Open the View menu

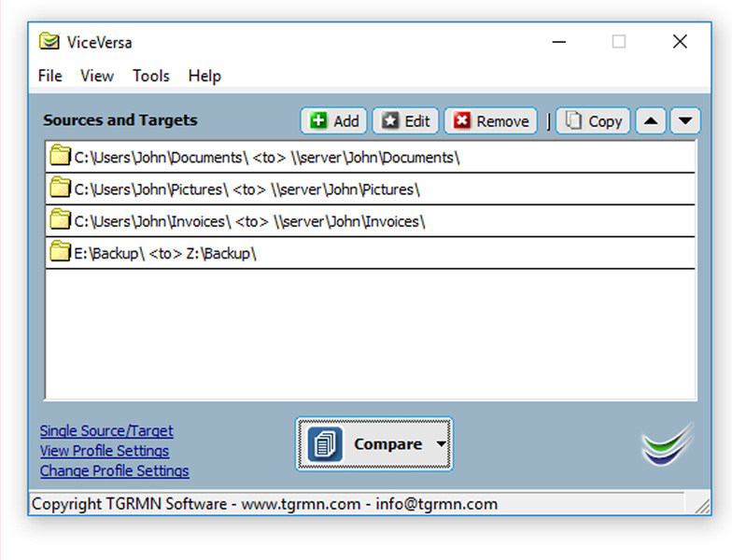97,76
